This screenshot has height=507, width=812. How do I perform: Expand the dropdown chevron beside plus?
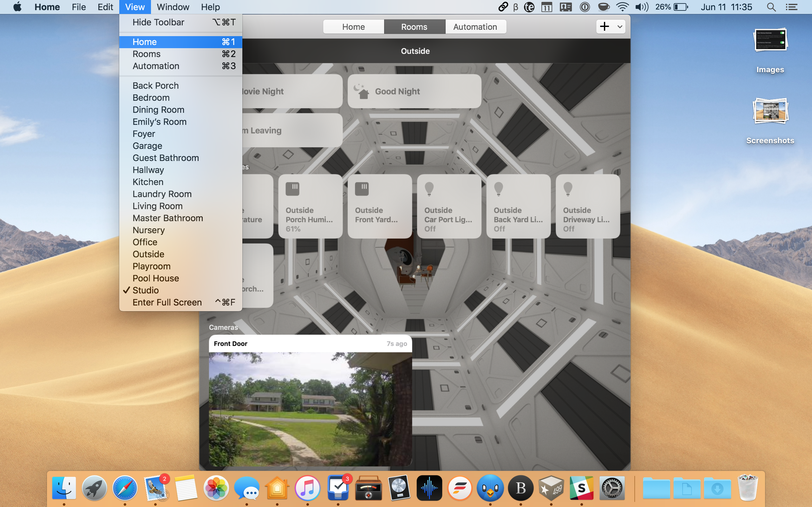[x=620, y=27]
